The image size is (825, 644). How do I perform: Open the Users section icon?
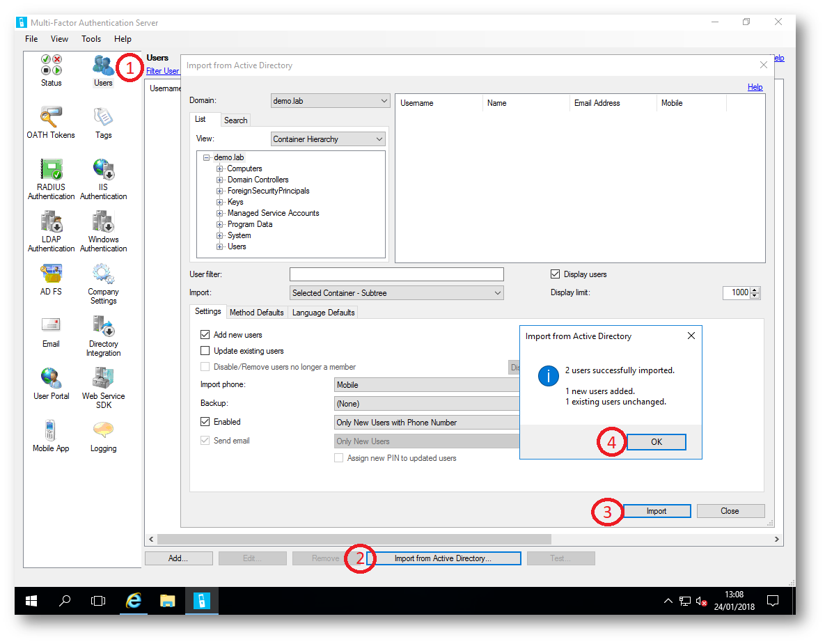tap(103, 70)
